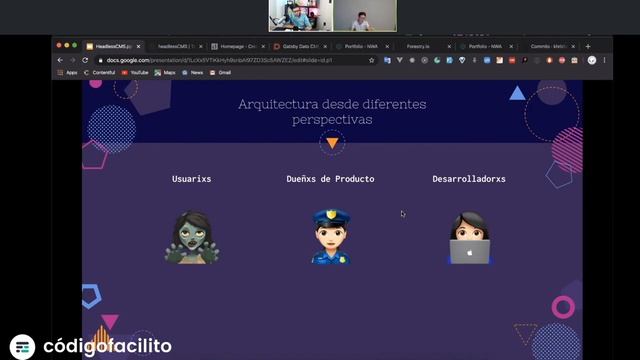640x360 pixels.
Task: Reload the page with the refresh icon
Action: tap(85, 60)
